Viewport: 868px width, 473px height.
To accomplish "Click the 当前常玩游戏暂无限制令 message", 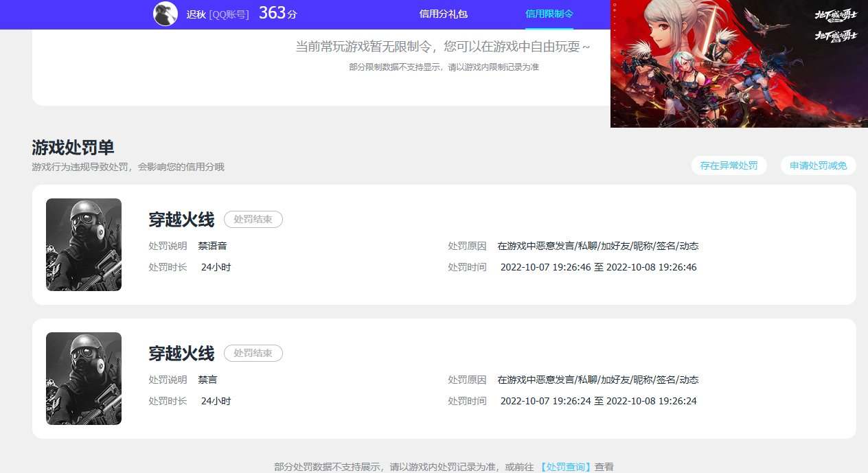I will (x=443, y=47).
